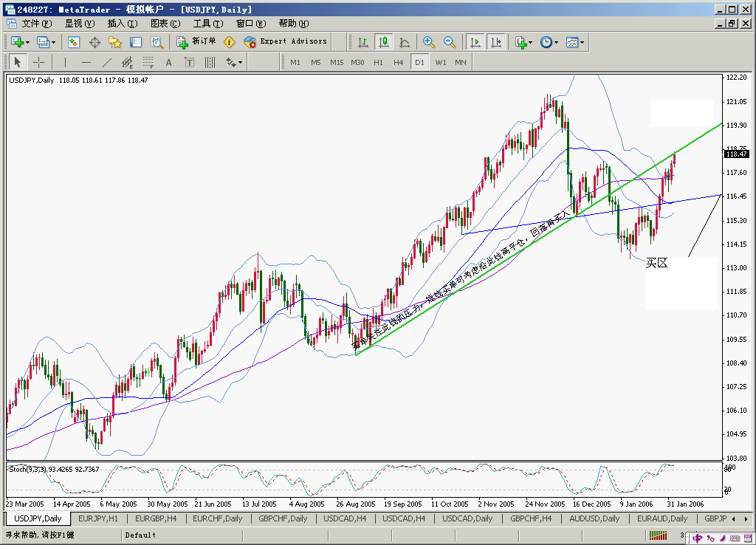Open the 工具(T) tools menu
This screenshot has width=756, height=545.
208,23
